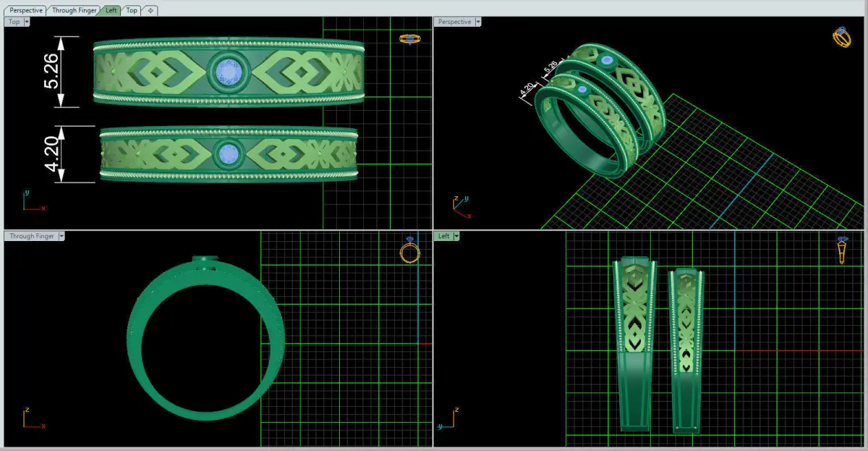This screenshot has width=868, height=451.
Task: Select the 5.26 dimension in the Top viewport
Action: [x=53, y=72]
